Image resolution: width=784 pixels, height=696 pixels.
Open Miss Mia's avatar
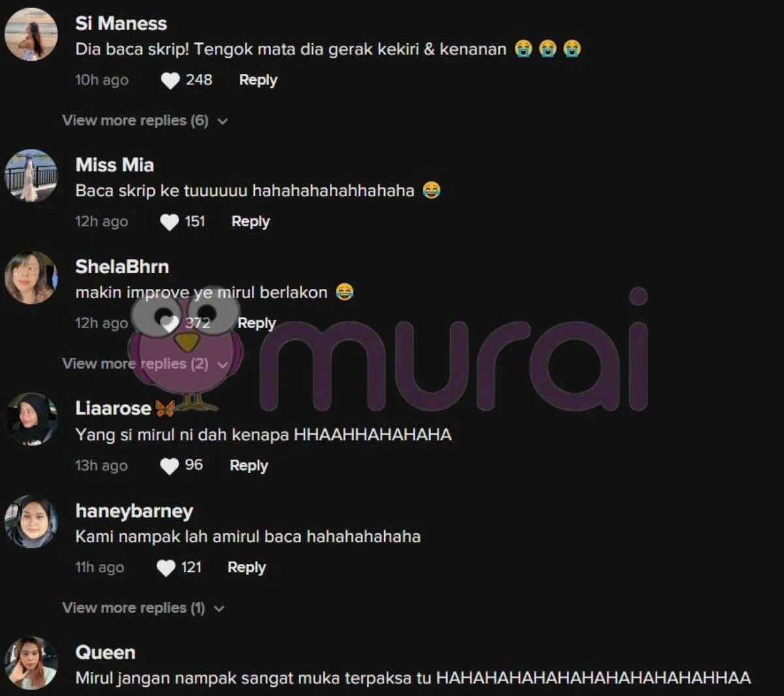click(x=31, y=176)
